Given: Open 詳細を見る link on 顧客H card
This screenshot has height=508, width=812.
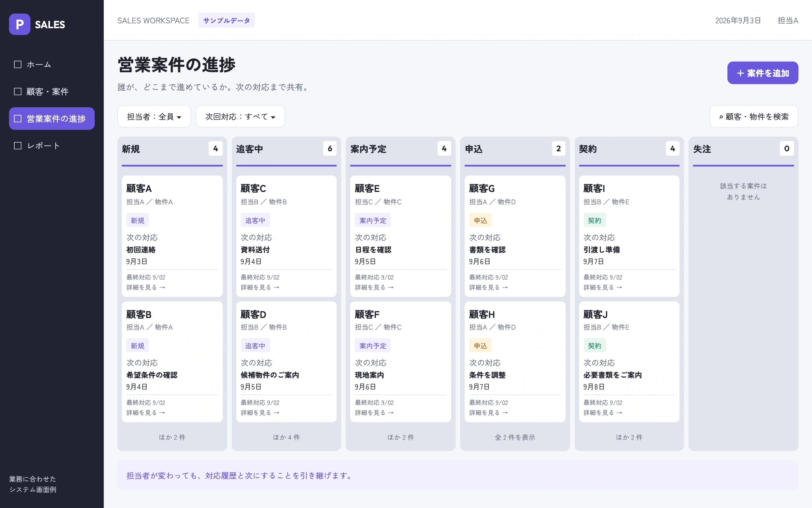Looking at the screenshot, I should (x=489, y=413).
